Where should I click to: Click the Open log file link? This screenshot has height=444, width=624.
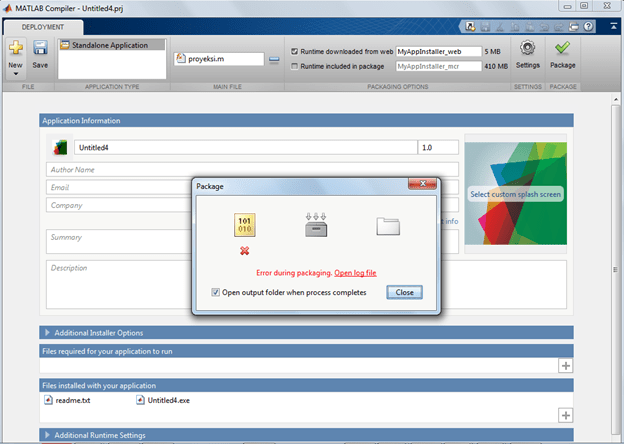point(355,273)
